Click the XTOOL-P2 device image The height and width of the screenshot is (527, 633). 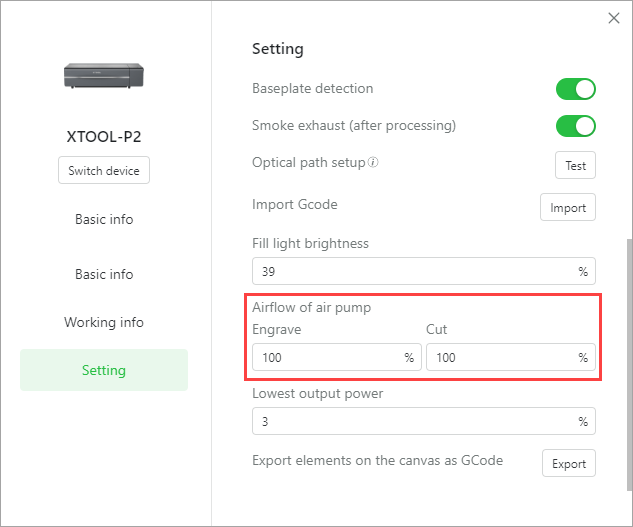[x=104, y=75]
